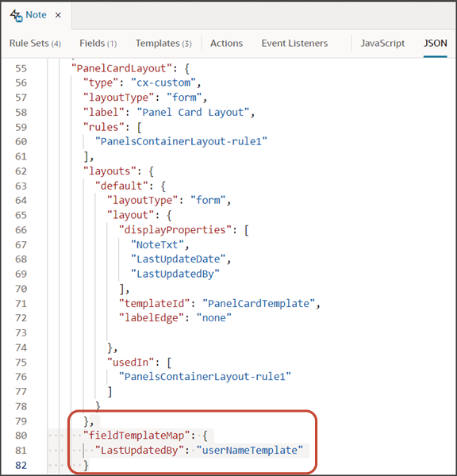Click "PanelsContainerLayout-rule1" on line 76
The image size is (457, 476).
(205, 377)
